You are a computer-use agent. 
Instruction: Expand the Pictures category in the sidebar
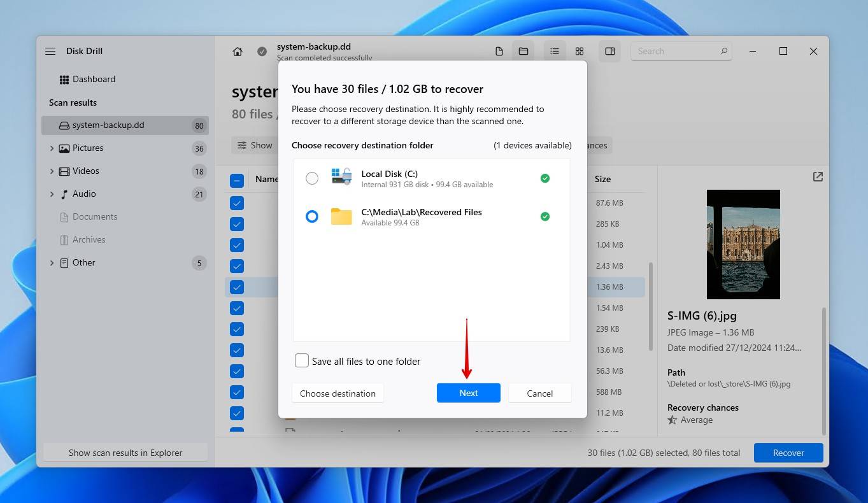tap(52, 148)
